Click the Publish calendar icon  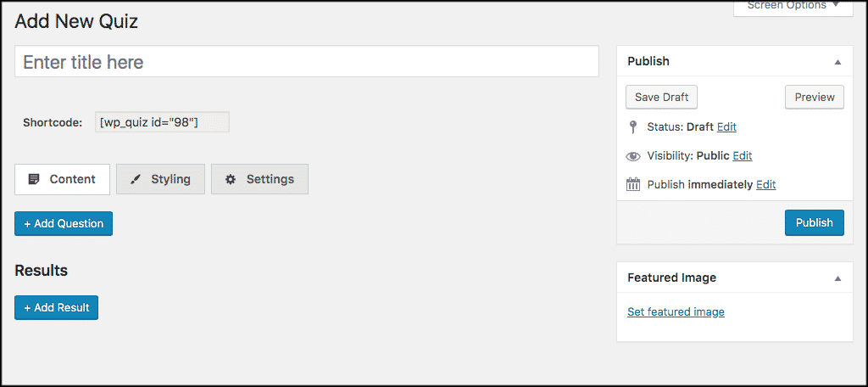(x=632, y=185)
